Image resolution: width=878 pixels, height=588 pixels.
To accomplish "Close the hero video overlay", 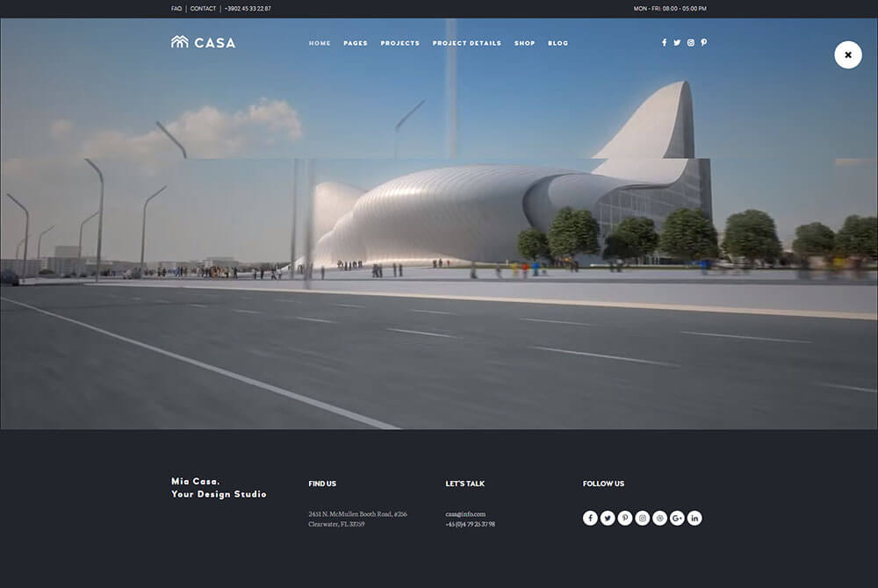I will 847,54.
